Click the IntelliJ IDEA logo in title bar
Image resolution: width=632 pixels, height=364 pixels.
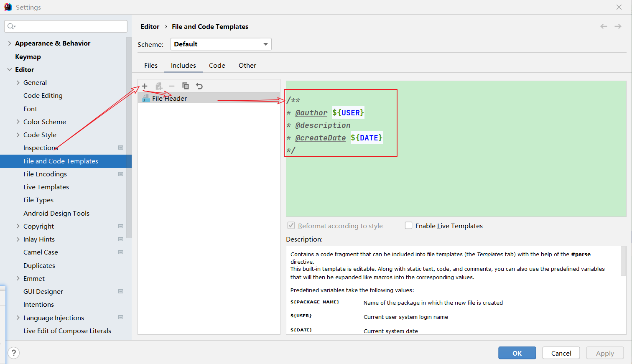pyautogui.click(x=8, y=7)
